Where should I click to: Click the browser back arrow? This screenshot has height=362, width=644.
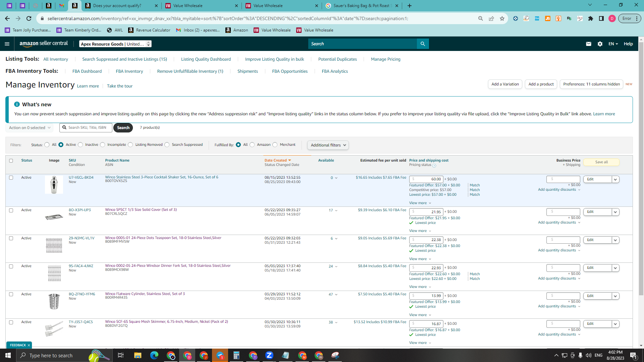tap(7, 18)
